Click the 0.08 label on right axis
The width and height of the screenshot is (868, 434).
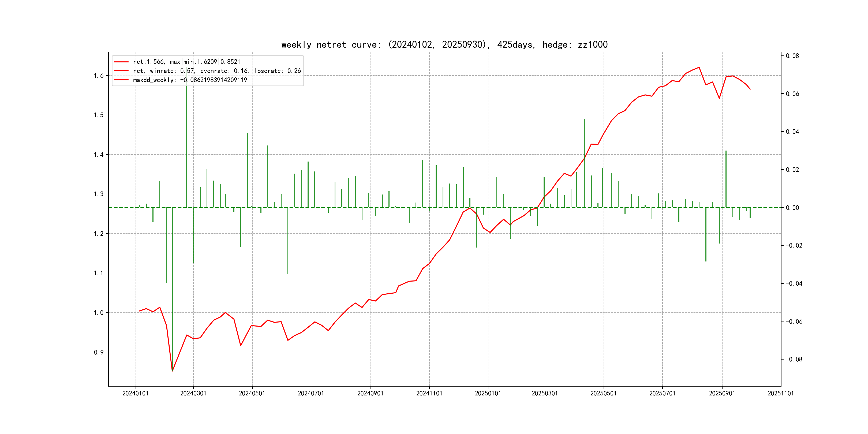click(792, 56)
